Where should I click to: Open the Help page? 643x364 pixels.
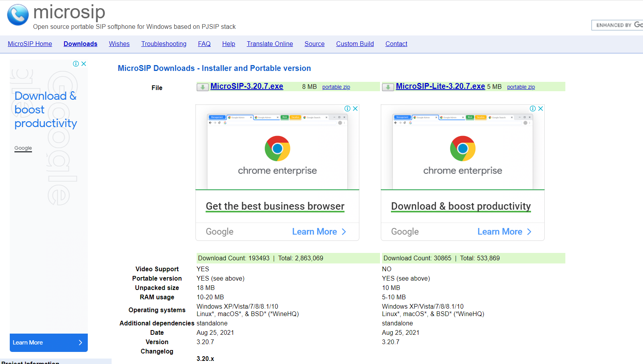(229, 44)
